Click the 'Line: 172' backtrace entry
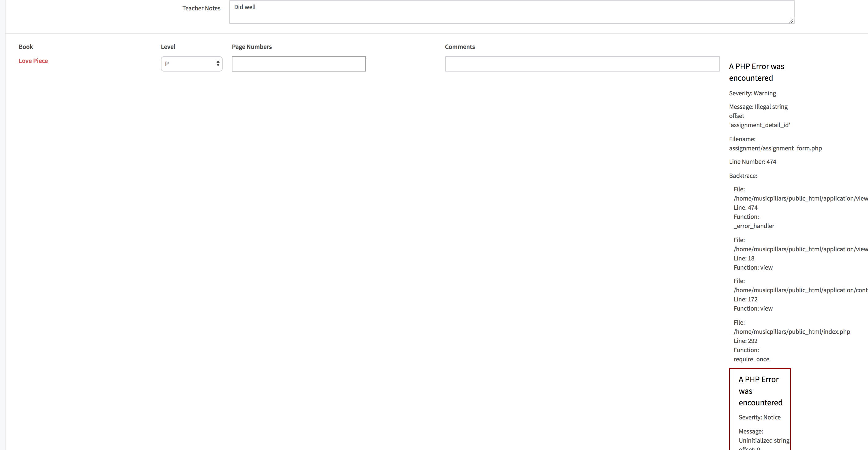 (745, 299)
